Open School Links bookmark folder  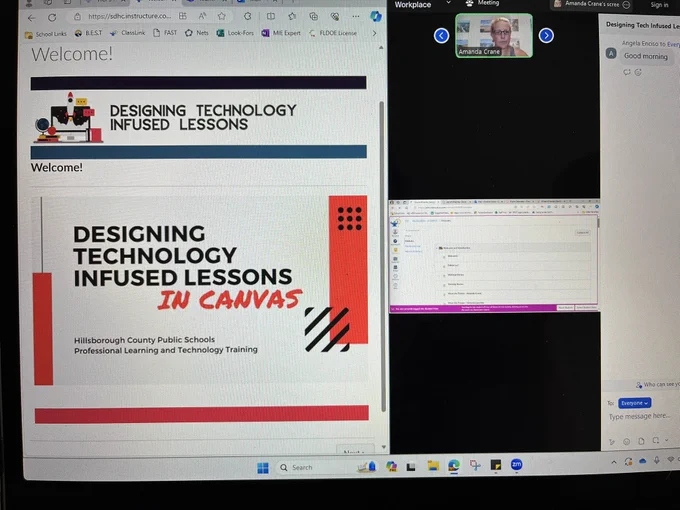point(46,34)
